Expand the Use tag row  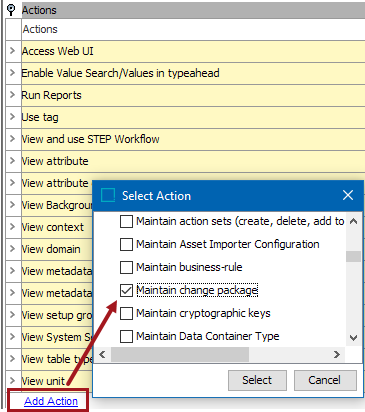click(12, 117)
